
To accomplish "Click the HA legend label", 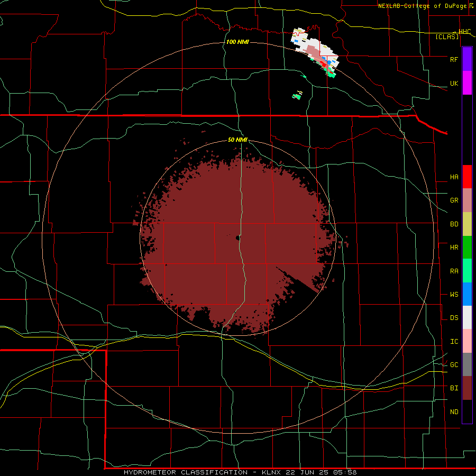I will pos(454,177).
